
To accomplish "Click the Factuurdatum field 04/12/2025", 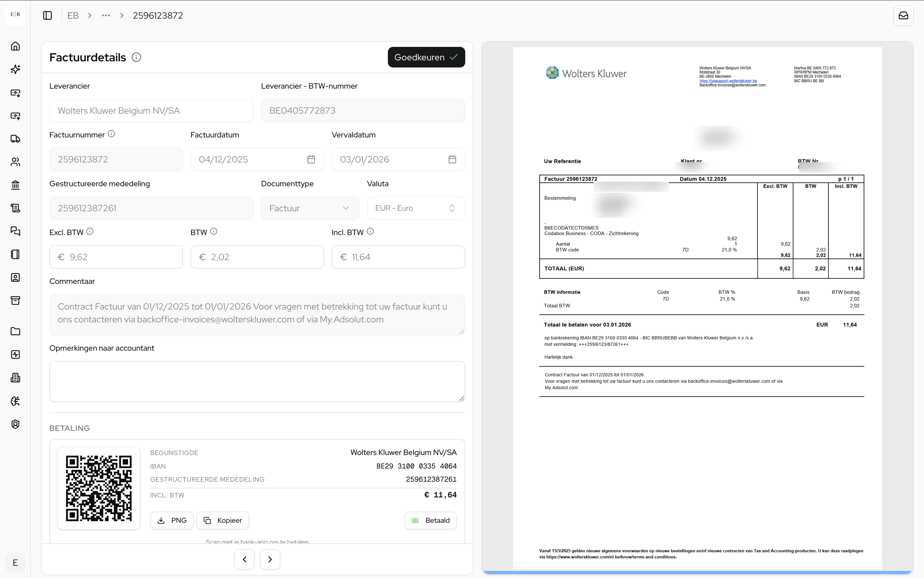I will point(257,159).
